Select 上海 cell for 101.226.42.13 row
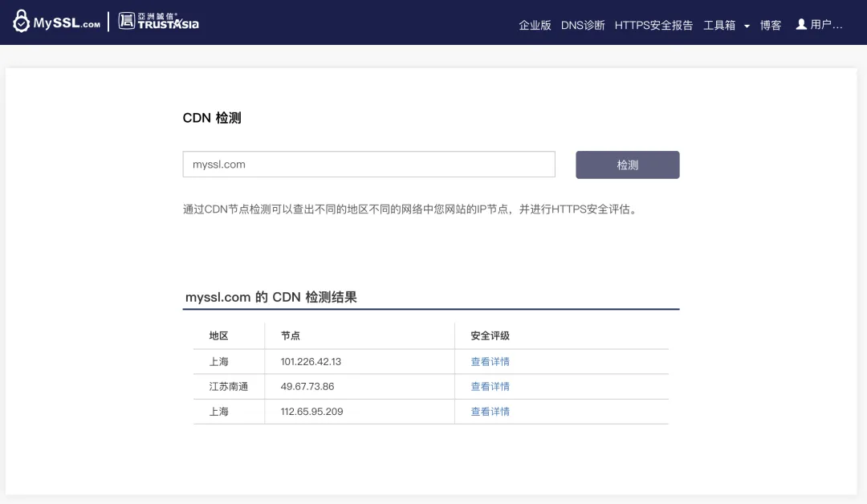Screen dimensions: 867x504 (218, 361)
